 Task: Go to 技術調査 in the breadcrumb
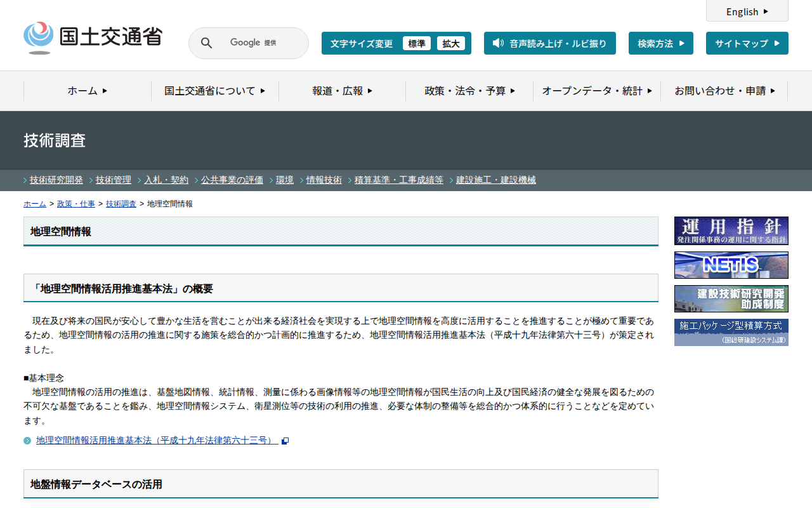click(121, 204)
